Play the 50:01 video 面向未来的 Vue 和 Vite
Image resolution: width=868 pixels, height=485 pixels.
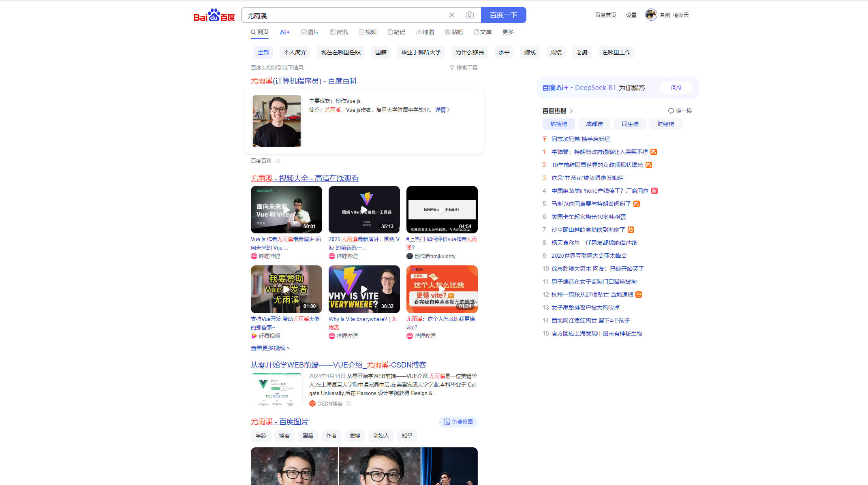(286, 209)
